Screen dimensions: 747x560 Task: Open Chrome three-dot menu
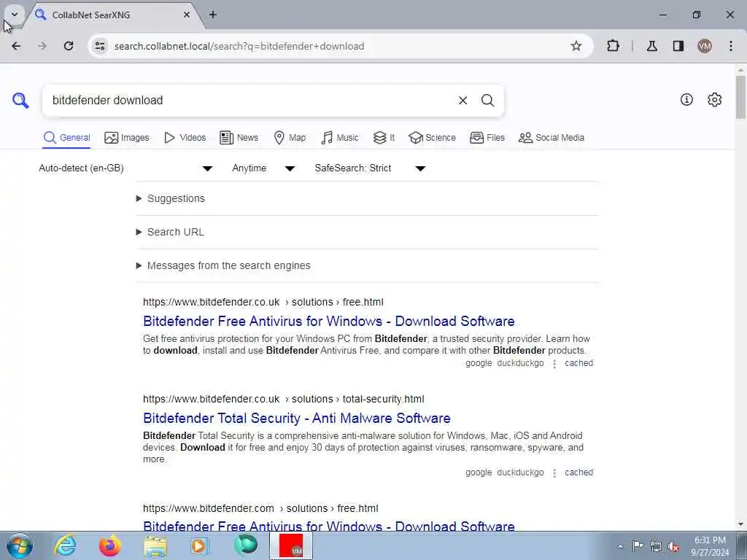731,46
